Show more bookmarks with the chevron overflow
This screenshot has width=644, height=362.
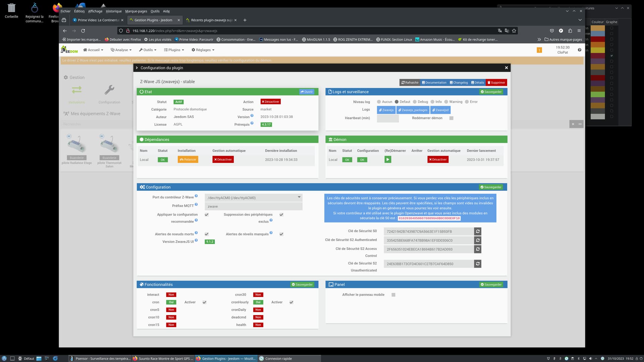coord(539,40)
